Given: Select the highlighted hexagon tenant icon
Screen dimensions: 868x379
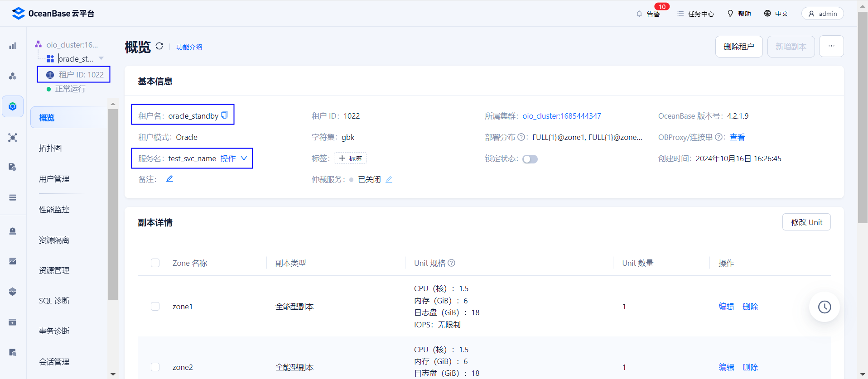Looking at the screenshot, I should (13, 106).
